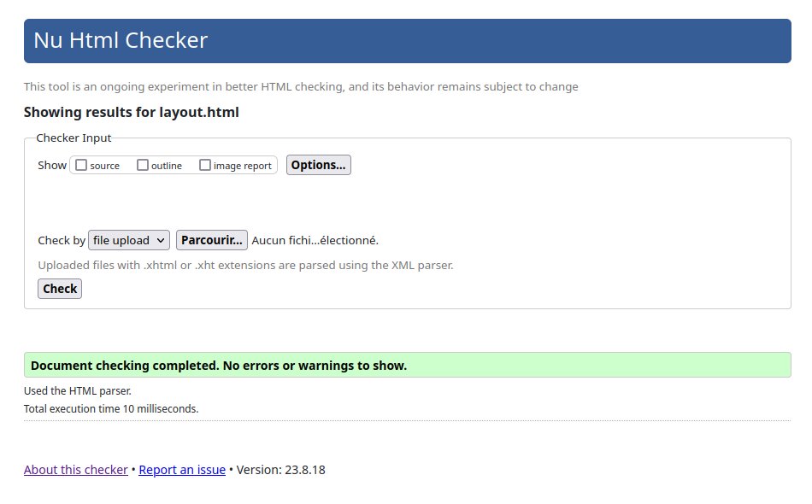Image resolution: width=812 pixels, height=504 pixels.
Task: Click the 'Check by' label
Action: click(x=62, y=240)
